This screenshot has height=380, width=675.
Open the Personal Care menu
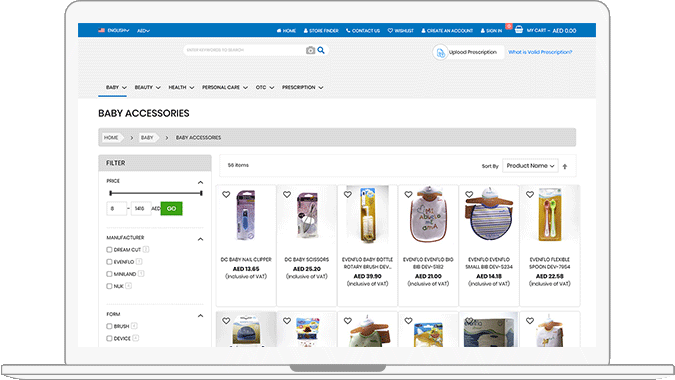pyautogui.click(x=225, y=87)
